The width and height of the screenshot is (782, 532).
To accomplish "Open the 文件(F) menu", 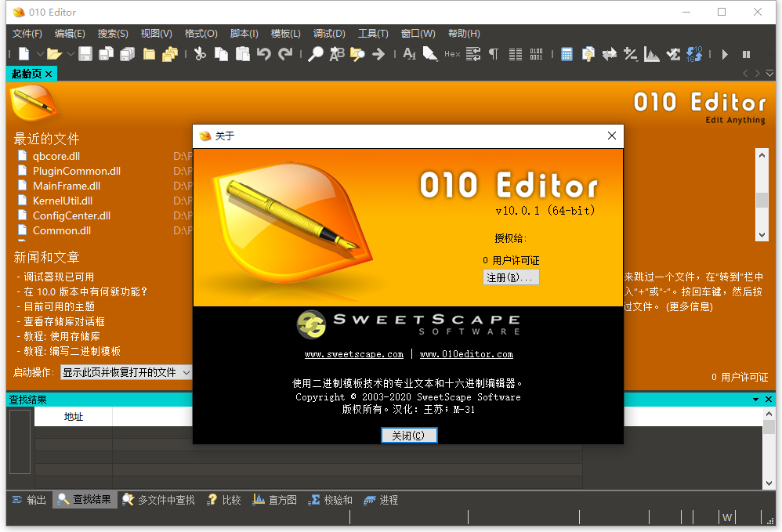I will pos(27,34).
